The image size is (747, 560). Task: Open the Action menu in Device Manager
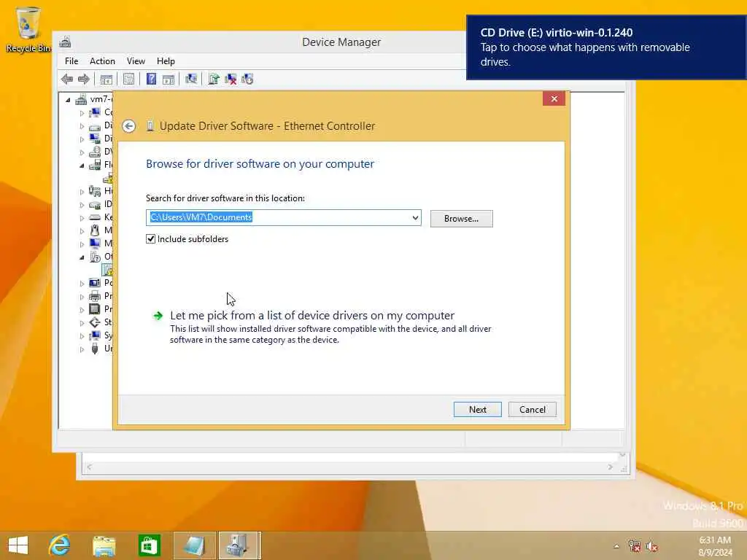[x=102, y=61]
